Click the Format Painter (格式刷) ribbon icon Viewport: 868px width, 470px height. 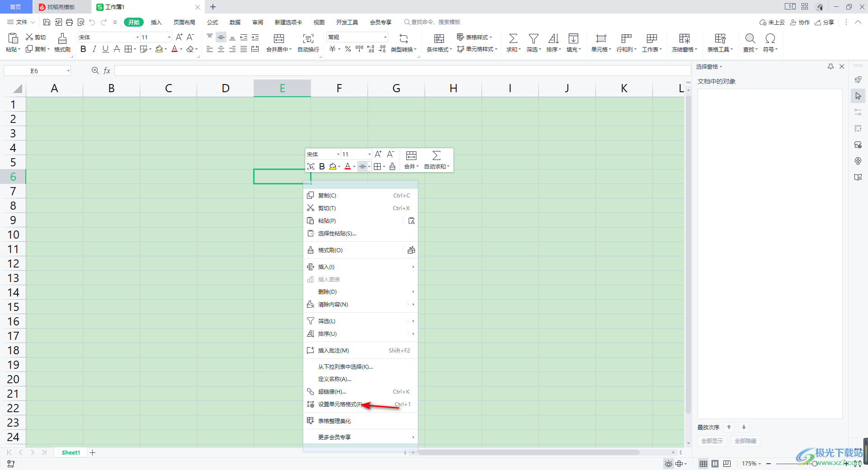tap(62, 38)
